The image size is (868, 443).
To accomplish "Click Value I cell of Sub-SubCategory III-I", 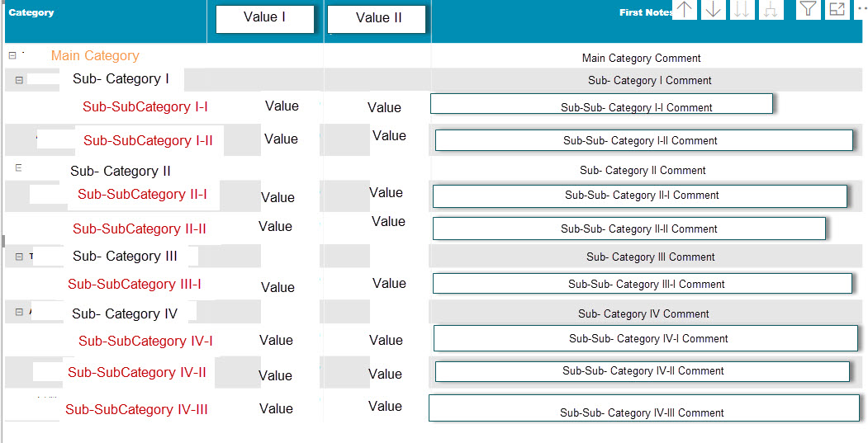I will (277, 288).
